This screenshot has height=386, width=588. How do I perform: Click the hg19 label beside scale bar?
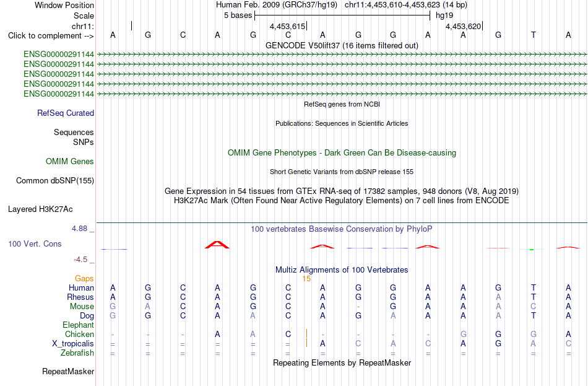(444, 15)
